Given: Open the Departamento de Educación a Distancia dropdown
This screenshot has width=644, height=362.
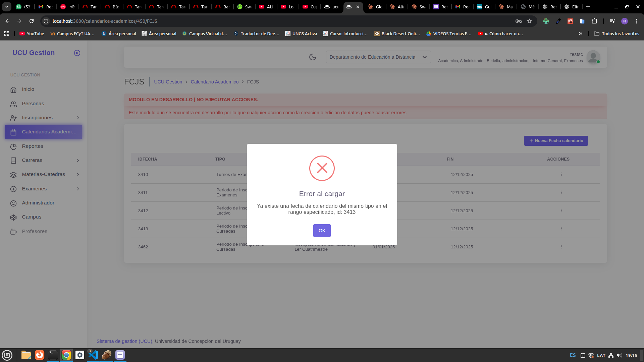Looking at the screenshot, I should [378, 57].
